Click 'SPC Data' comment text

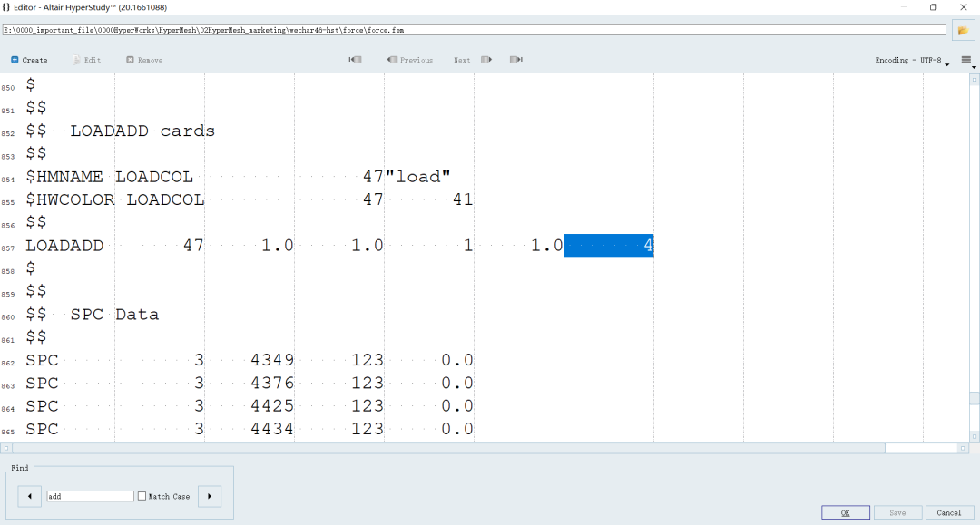point(114,314)
